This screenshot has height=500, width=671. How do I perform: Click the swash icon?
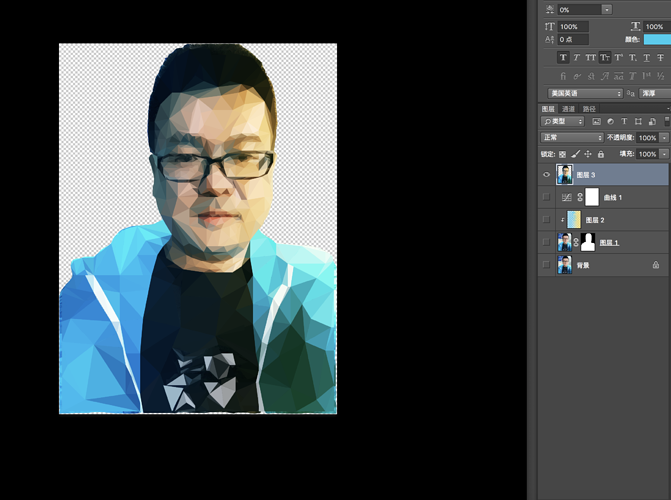[x=605, y=76]
